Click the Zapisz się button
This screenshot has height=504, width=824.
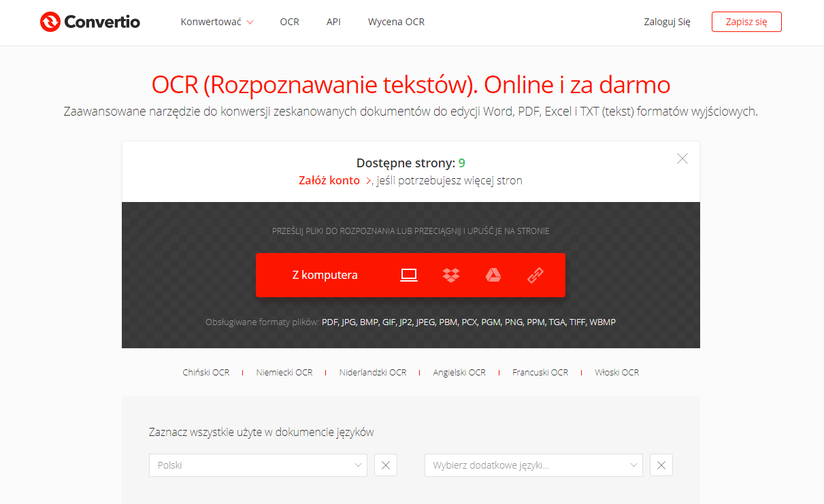[746, 22]
